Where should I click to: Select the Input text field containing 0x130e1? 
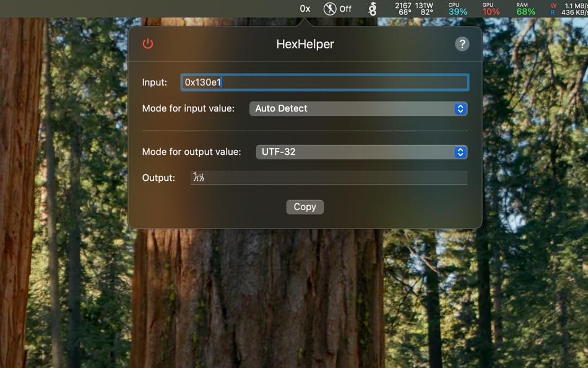pos(325,82)
